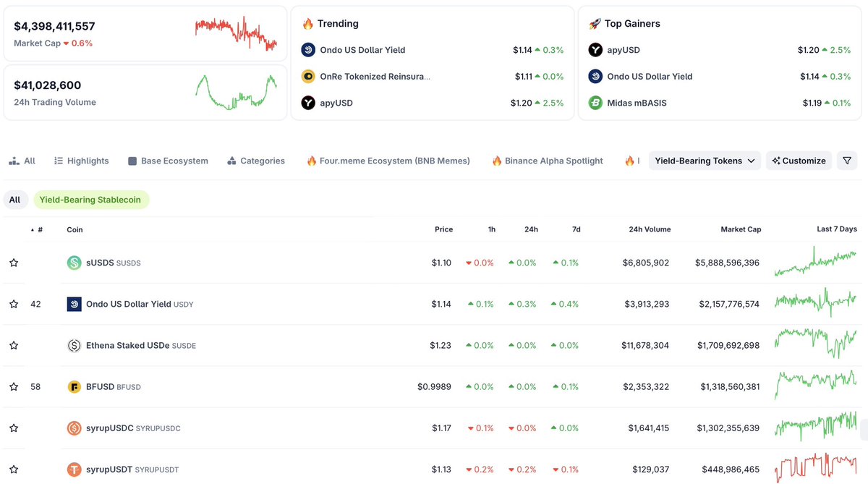Click OnRe Tokenized Reinsurance logo
Screen dimensions: 868x484
[308, 76]
